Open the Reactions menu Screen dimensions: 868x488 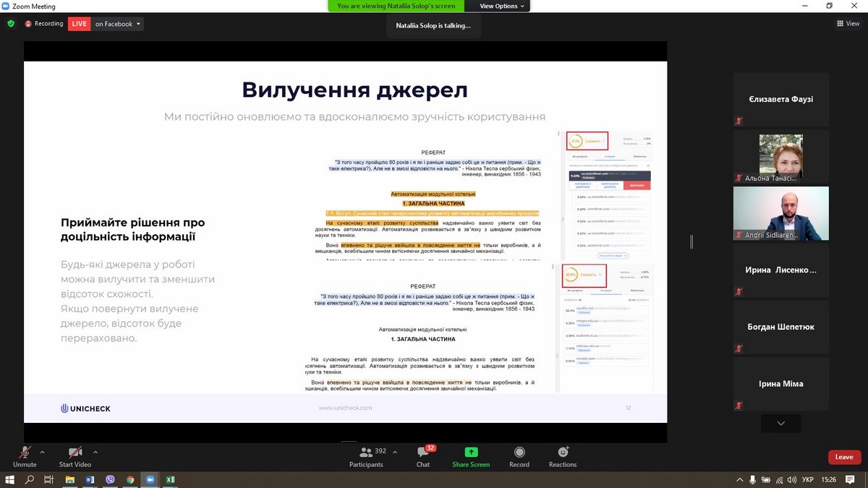563,455
